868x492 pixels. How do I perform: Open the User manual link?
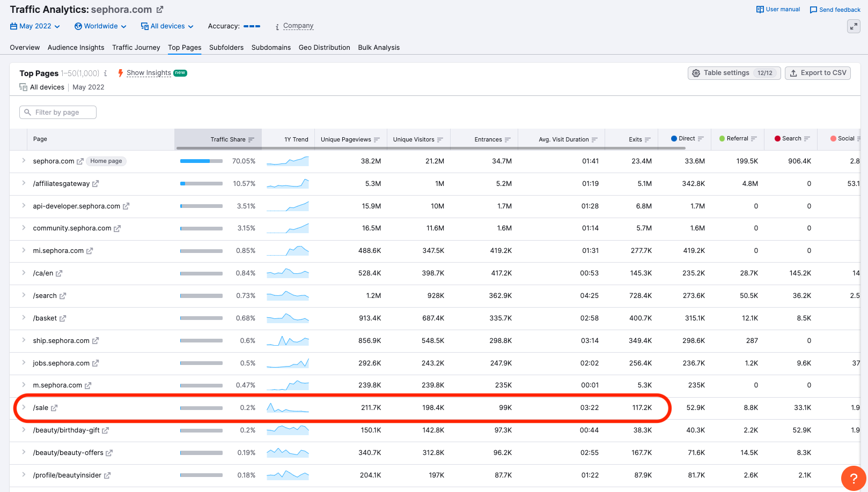coord(778,10)
